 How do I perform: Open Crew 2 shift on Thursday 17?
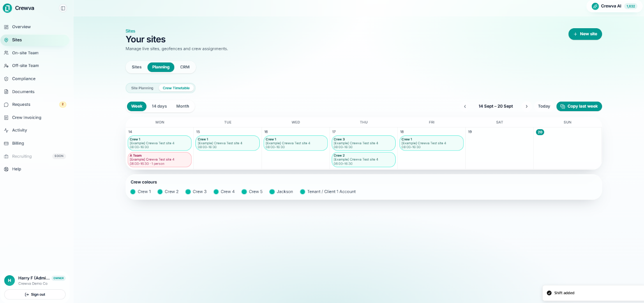tap(363, 160)
